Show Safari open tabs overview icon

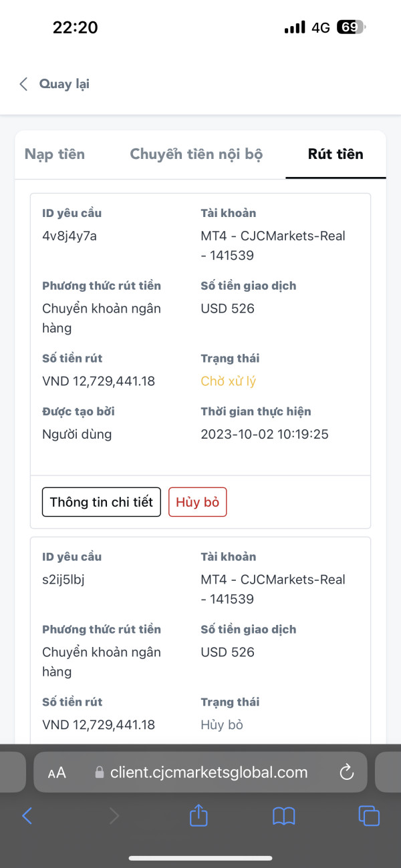pos(369,815)
